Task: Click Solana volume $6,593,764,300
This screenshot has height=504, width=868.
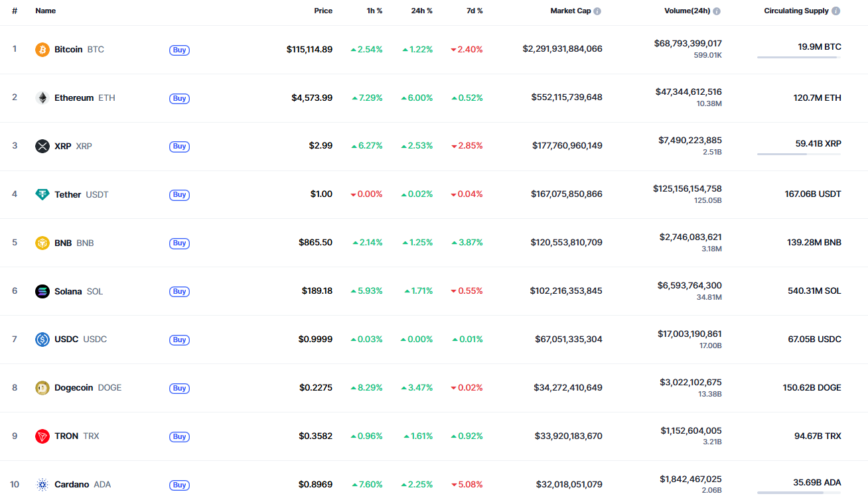Action: tap(689, 286)
